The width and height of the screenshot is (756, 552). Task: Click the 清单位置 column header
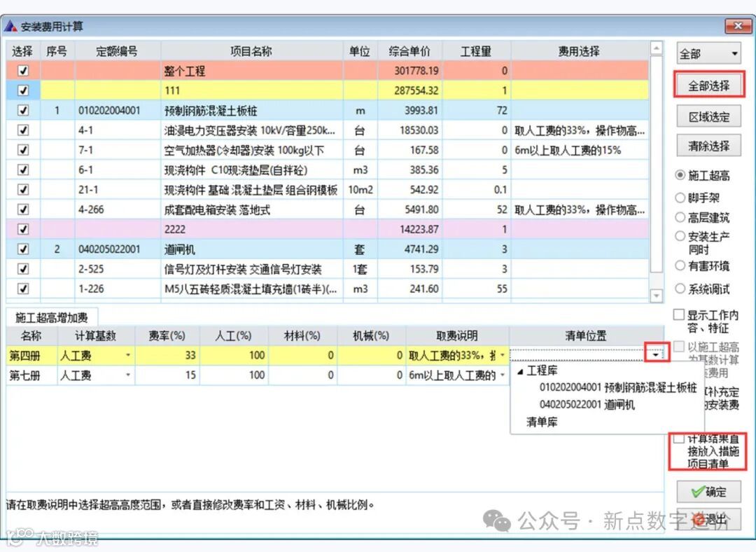587,336
